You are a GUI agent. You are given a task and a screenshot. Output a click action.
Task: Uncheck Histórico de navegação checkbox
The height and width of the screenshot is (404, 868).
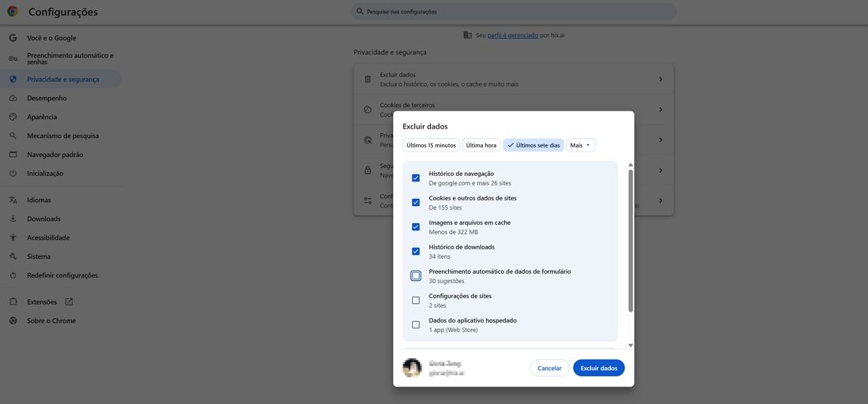point(416,178)
